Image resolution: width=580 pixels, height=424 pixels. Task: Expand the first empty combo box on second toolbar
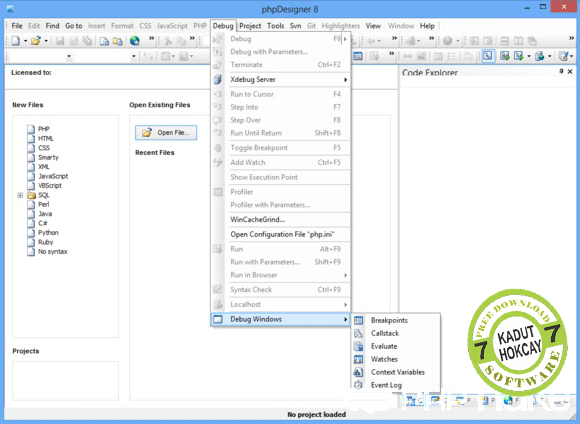pyautogui.click(x=69, y=57)
